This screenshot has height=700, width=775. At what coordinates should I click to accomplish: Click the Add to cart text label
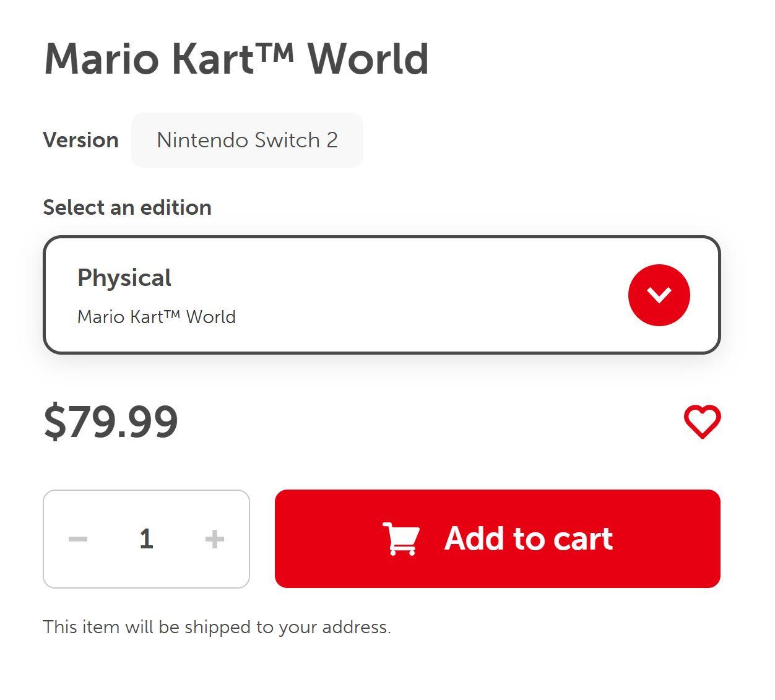pyautogui.click(x=529, y=538)
